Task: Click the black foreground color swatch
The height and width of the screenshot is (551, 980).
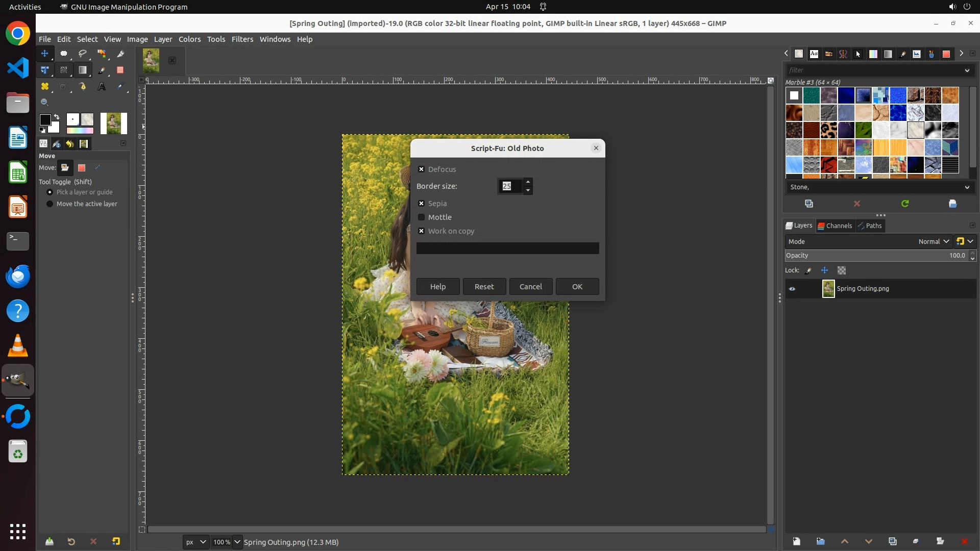Action: point(45,120)
